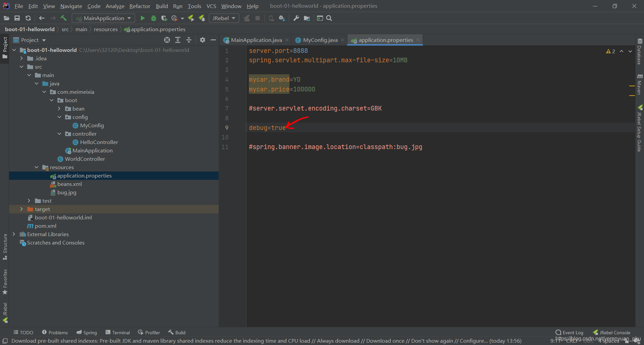Hide the Project panel with minus icon
This screenshot has height=345, width=644.
point(213,40)
